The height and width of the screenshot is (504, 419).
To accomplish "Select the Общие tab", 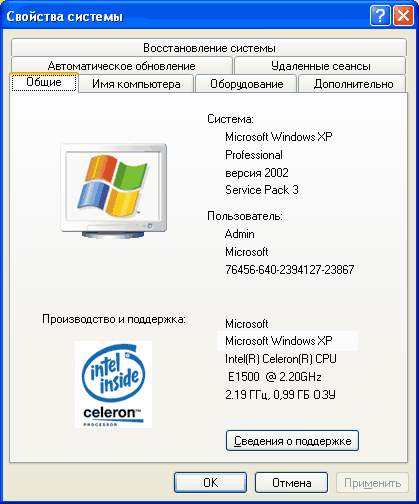I will pos(44,82).
